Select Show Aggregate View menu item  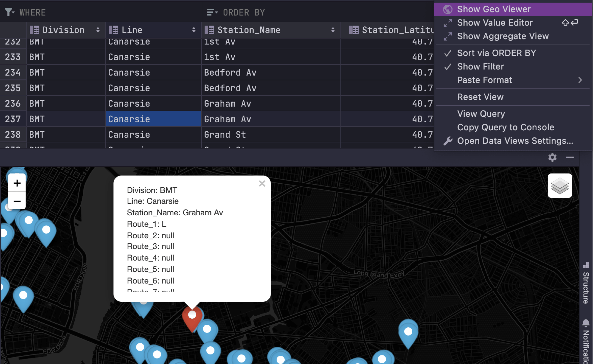[503, 36]
